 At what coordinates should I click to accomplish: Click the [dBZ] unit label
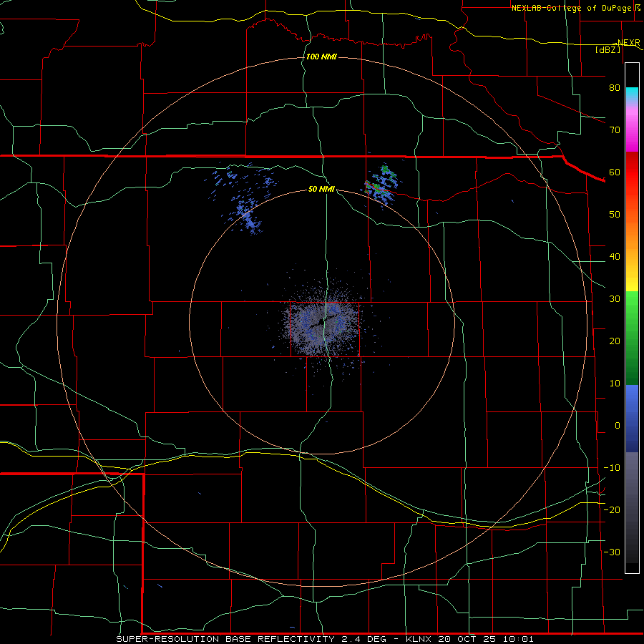pos(608,49)
